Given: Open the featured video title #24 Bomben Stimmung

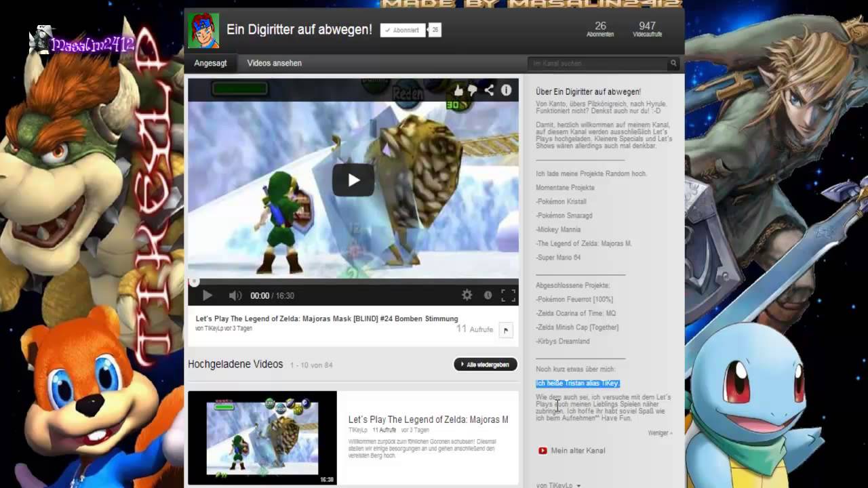Looking at the screenshot, I should [327, 319].
